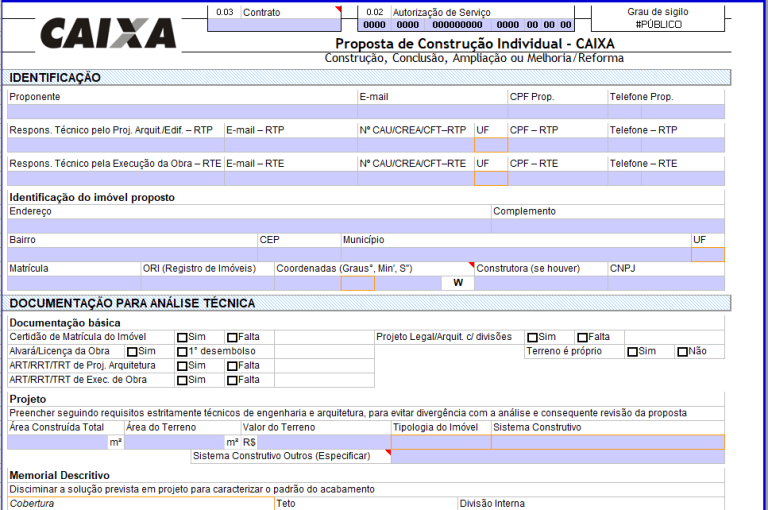768x510 pixels.
Task: Check the 1° desembolso box
Action: click(x=182, y=352)
